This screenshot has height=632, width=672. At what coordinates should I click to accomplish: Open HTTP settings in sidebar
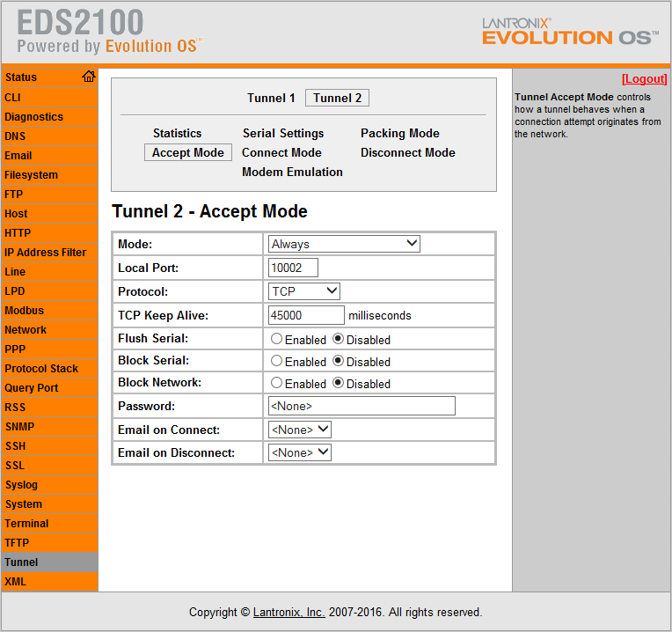coord(50,233)
